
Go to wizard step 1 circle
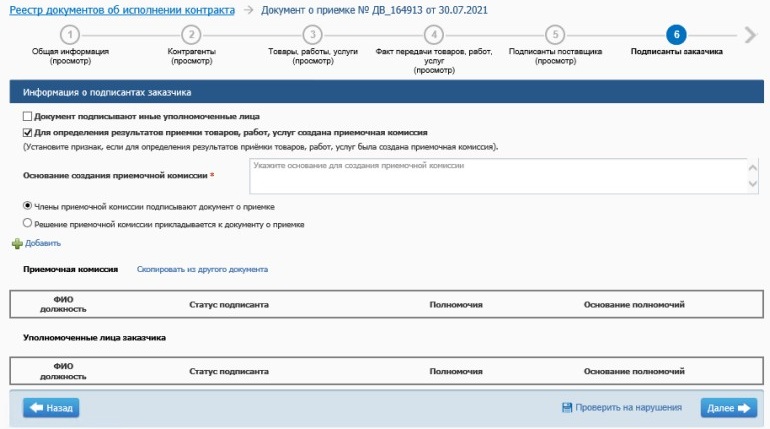70,35
